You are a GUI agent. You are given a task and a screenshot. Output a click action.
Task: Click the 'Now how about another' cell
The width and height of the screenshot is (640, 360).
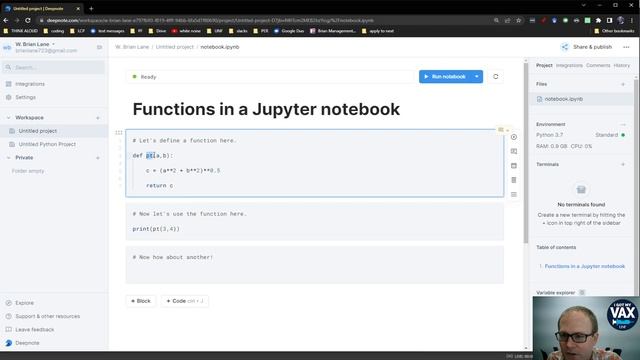coord(315,264)
